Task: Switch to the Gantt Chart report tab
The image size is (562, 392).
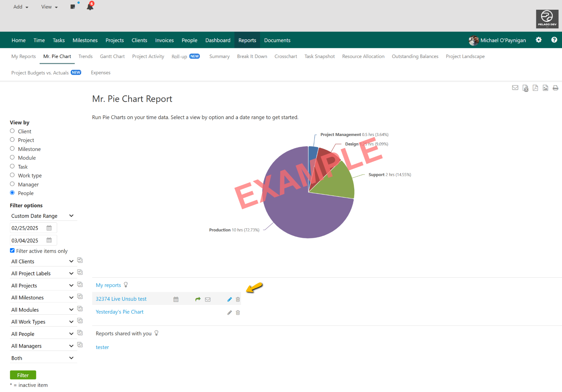Action: (x=112, y=56)
